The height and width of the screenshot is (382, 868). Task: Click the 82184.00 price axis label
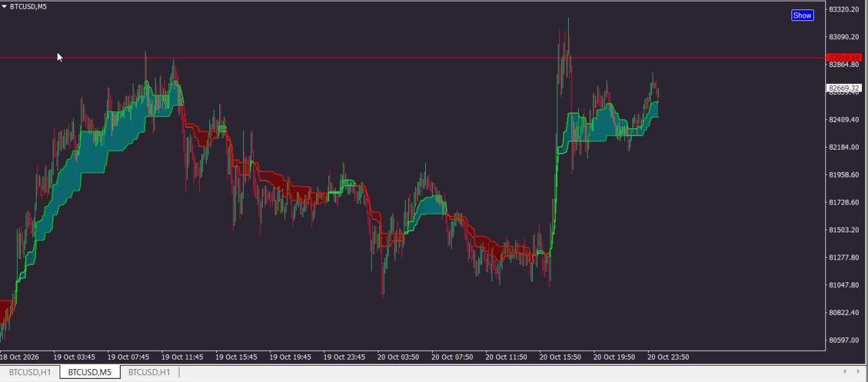tap(844, 147)
